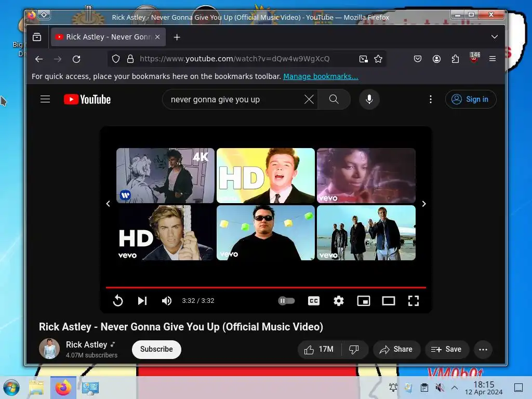Switch to theater mode
Screen dimensions: 532x399
[389, 301]
